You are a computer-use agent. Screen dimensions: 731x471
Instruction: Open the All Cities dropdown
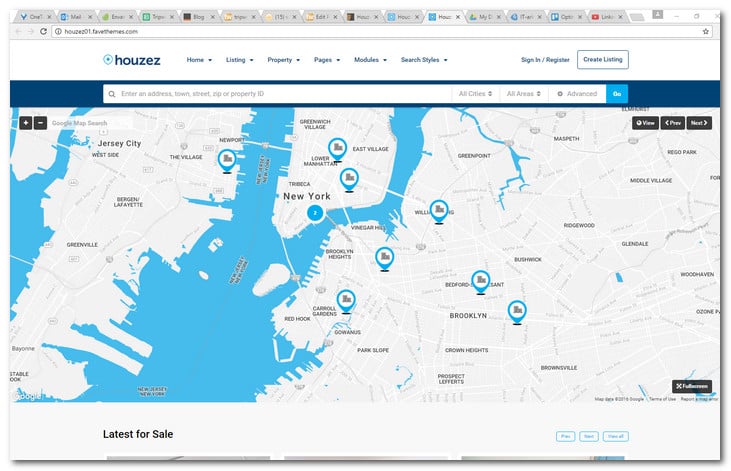pos(475,93)
